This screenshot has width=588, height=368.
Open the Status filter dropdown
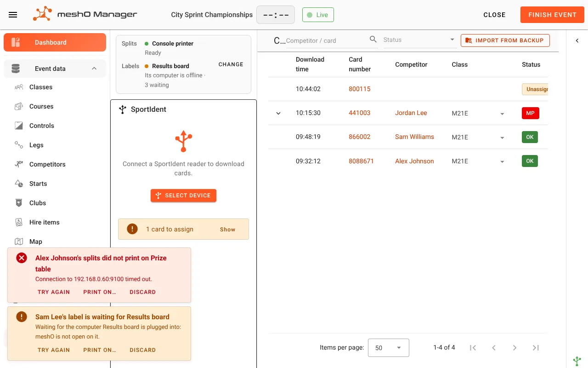(x=419, y=40)
